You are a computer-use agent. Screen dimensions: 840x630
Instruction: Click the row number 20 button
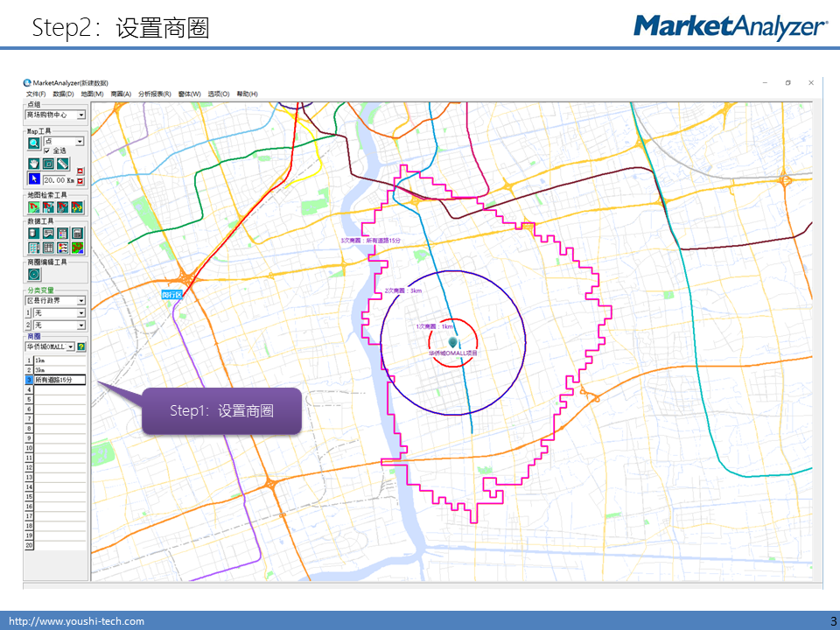coord(29,545)
